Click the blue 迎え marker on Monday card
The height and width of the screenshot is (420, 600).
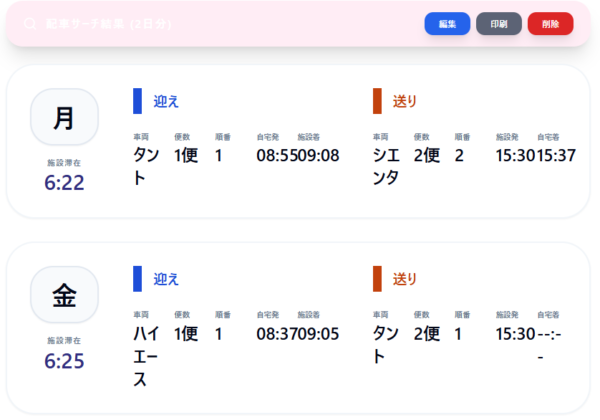point(138,101)
